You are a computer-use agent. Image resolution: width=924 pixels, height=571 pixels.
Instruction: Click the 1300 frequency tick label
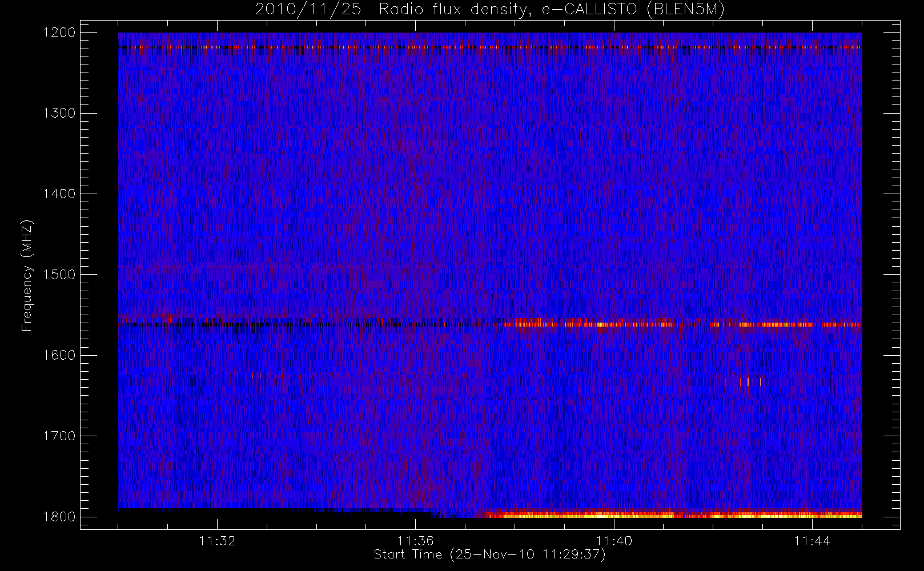click(x=59, y=113)
